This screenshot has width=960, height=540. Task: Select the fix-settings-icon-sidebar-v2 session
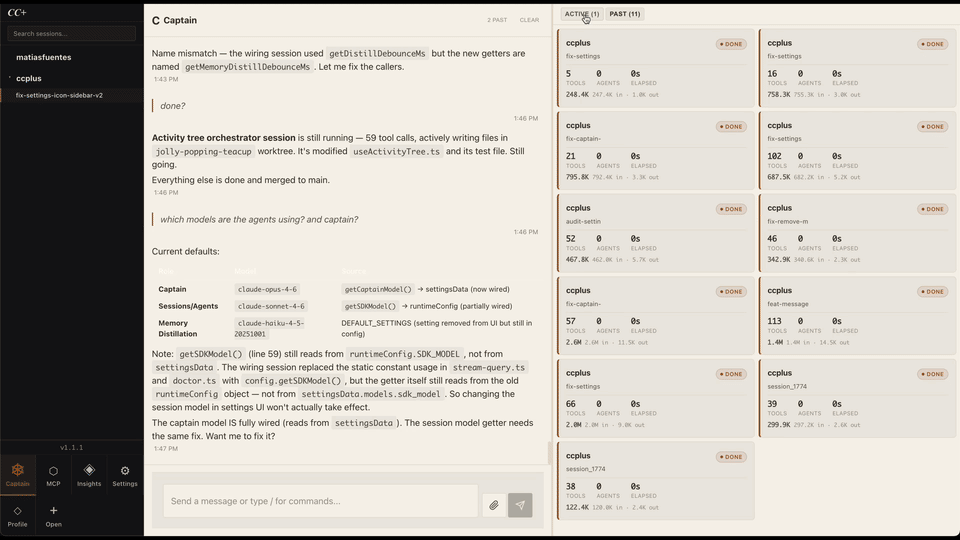tap(59, 96)
